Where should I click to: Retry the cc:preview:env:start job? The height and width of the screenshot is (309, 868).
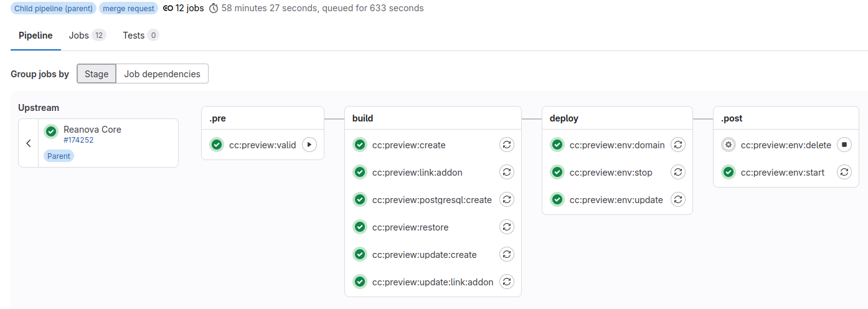pos(844,172)
